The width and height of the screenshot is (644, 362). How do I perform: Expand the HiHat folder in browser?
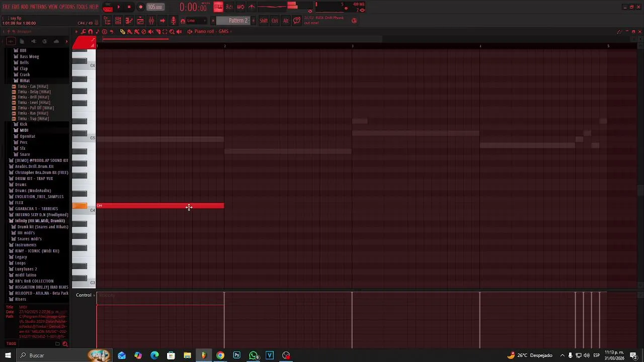click(25, 80)
